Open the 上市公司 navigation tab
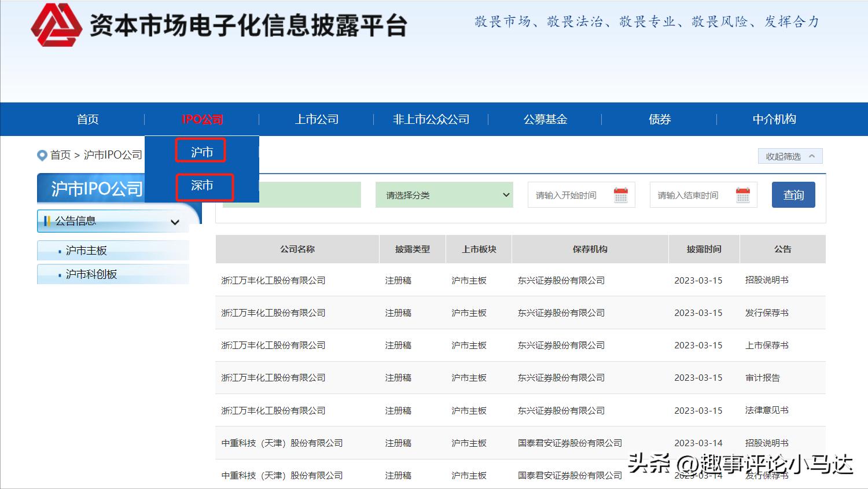Viewport: 868px width, 489px height. point(317,119)
